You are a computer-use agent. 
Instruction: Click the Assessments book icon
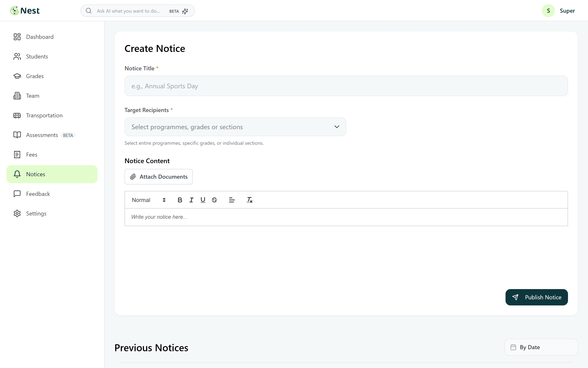pyautogui.click(x=17, y=135)
